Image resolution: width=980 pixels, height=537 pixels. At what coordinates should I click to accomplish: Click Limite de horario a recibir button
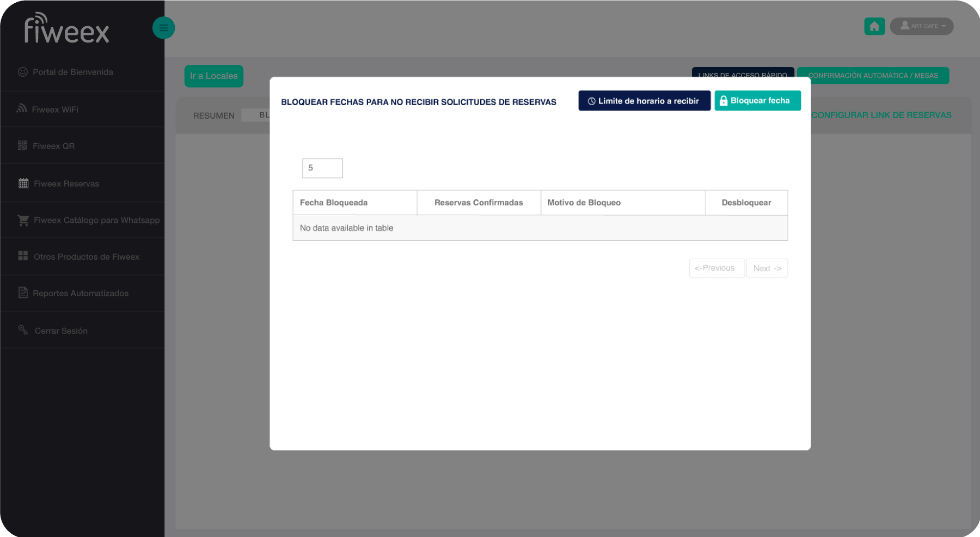tap(644, 101)
